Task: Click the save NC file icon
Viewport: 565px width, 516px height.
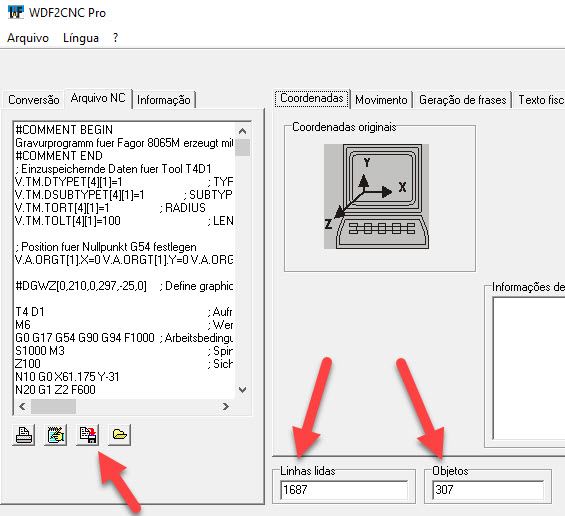Action: pyautogui.click(x=88, y=435)
